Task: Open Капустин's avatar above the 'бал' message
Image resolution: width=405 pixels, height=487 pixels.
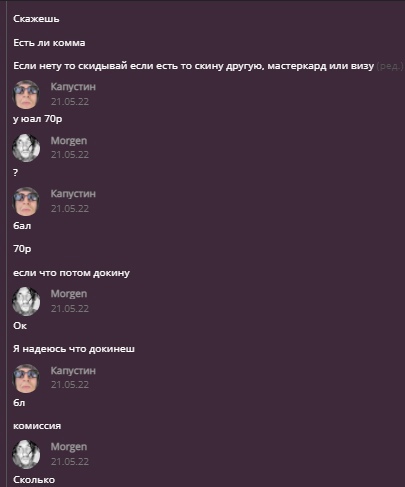Action: click(26, 201)
